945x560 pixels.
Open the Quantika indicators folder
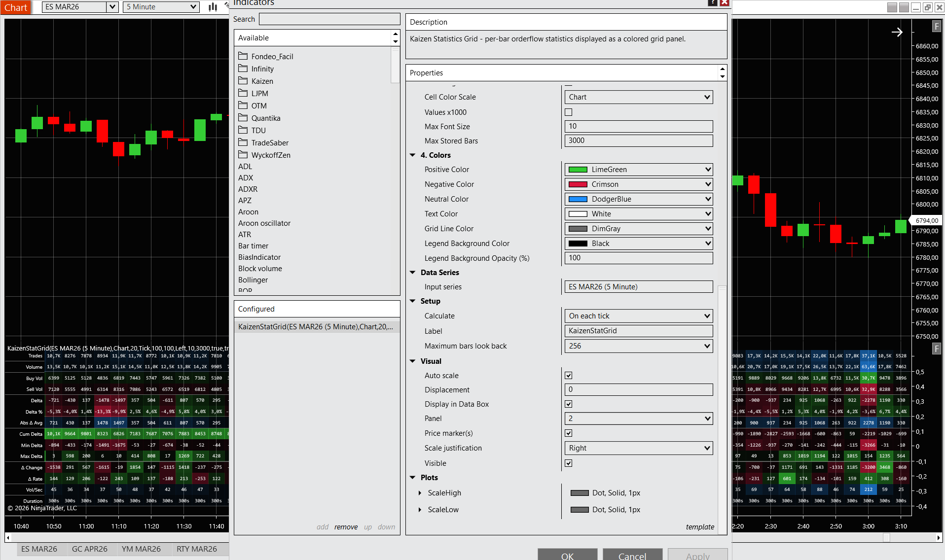266,118
